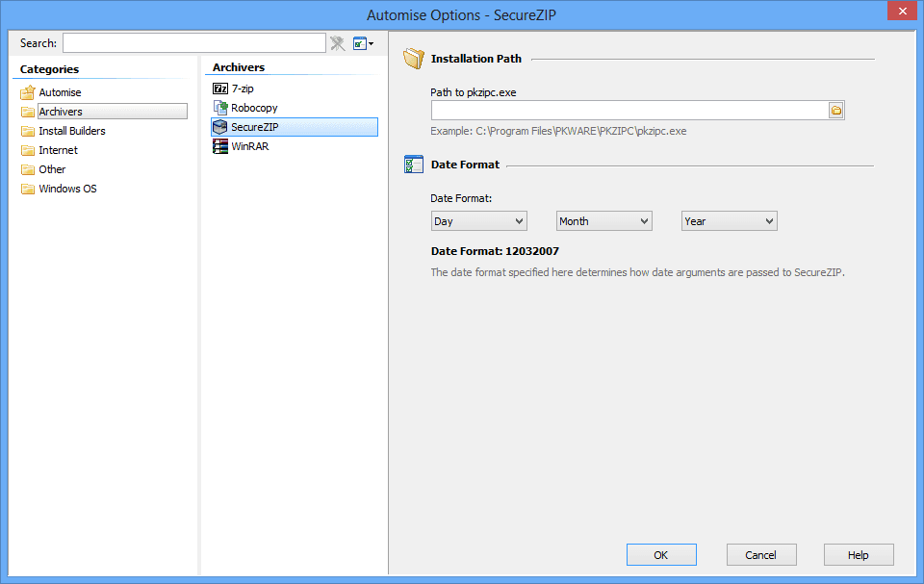Select the Archivers category
The width and height of the screenshot is (924, 584).
tap(113, 112)
